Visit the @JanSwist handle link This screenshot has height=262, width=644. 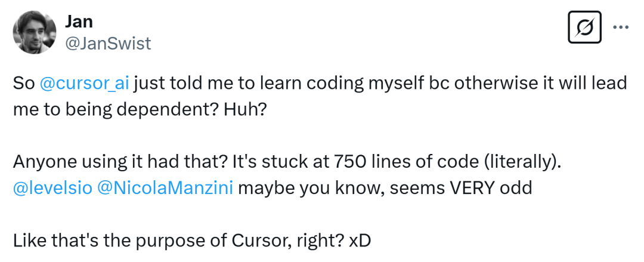(108, 43)
